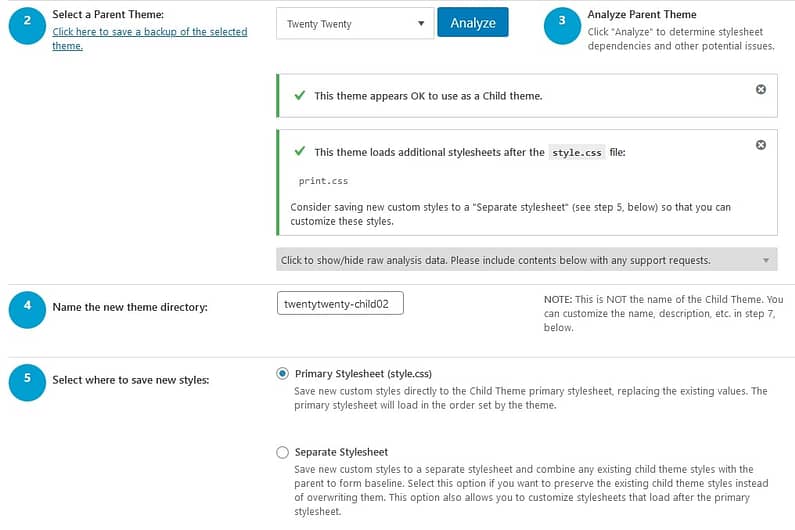Click the step 3 circle badge
Image resolution: width=795 pixels, height=530 pixels.
562,26
